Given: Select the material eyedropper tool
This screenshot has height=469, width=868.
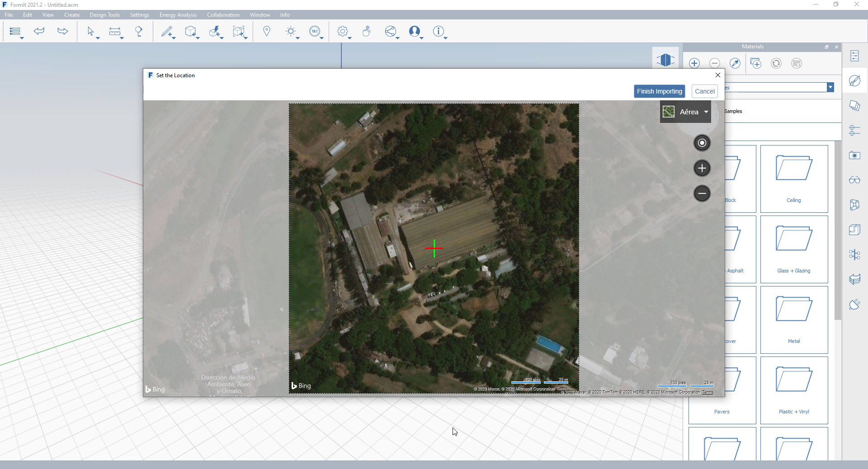Looking at the screenshot, I should pos(735,63).
